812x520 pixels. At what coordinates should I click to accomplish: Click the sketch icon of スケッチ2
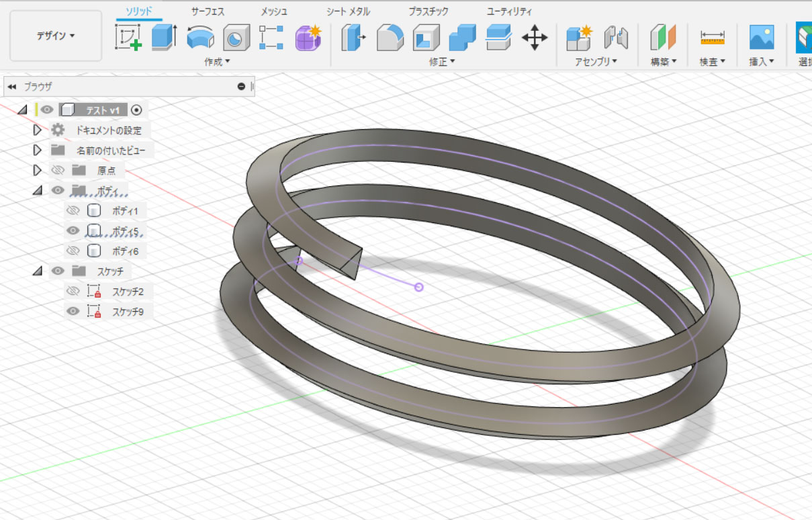pos(94,292)
